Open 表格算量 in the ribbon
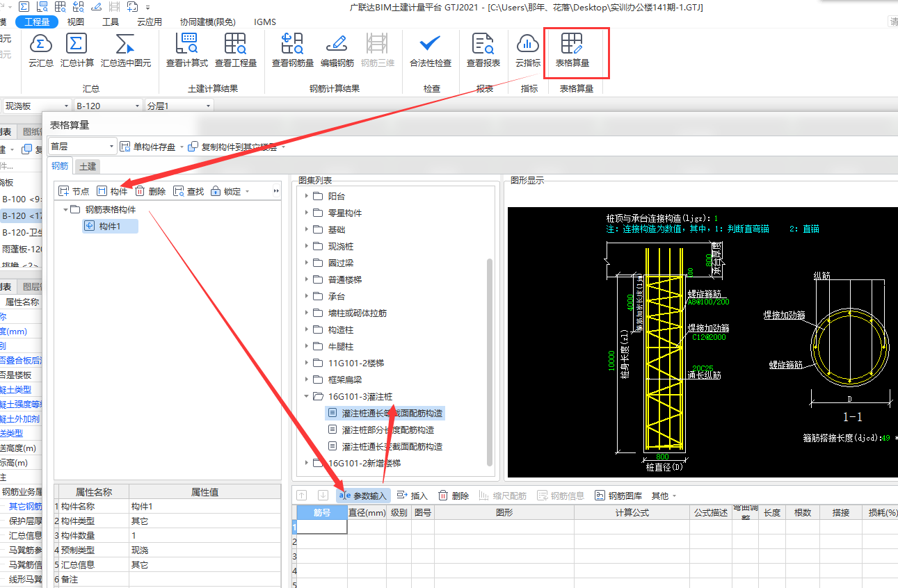 coord(572,50)
